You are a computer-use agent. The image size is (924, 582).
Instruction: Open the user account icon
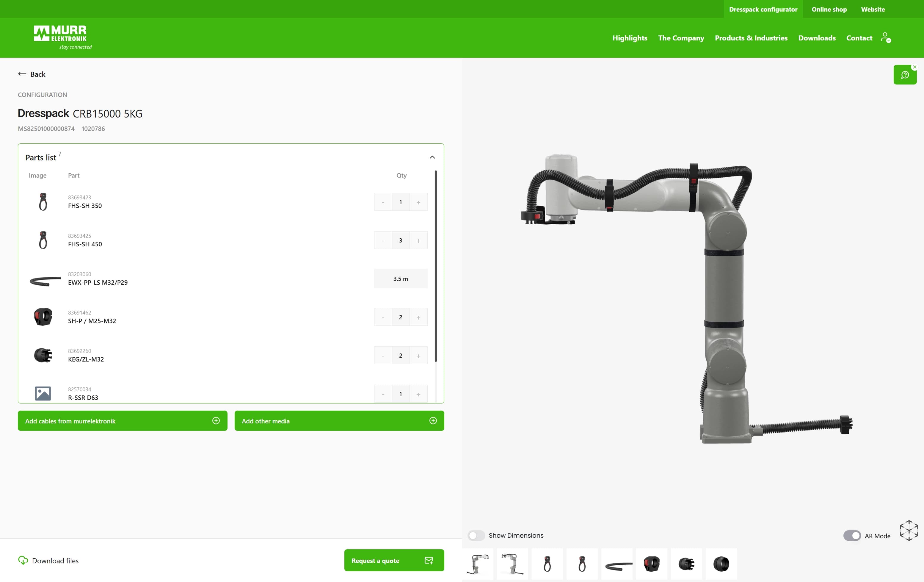(886, 37)
